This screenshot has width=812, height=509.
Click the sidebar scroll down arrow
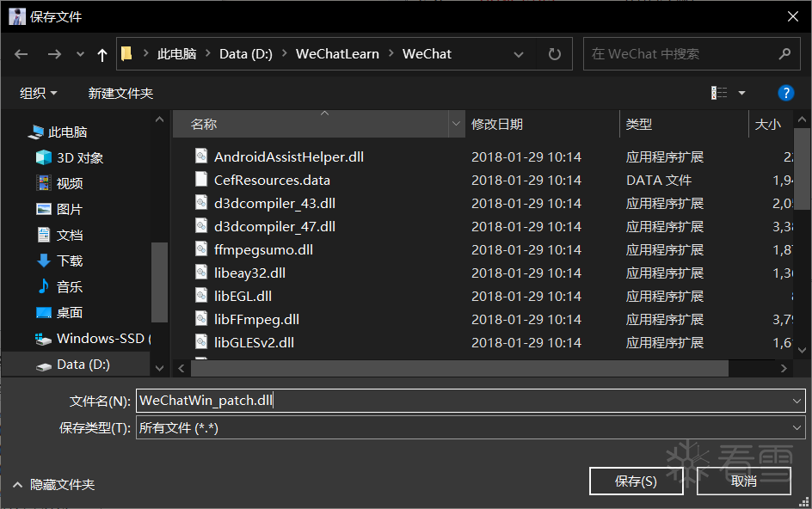click(159, 368)
